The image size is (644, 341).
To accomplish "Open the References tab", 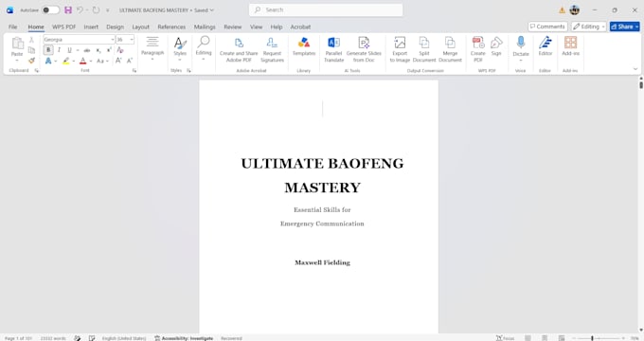I will click(171, 27).
